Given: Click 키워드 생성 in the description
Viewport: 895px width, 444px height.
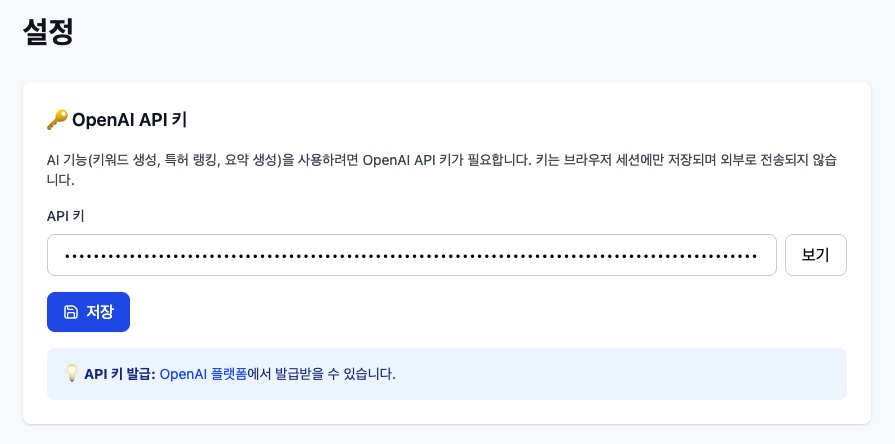Looking at the screenshot, I should (x=134, y=160).
